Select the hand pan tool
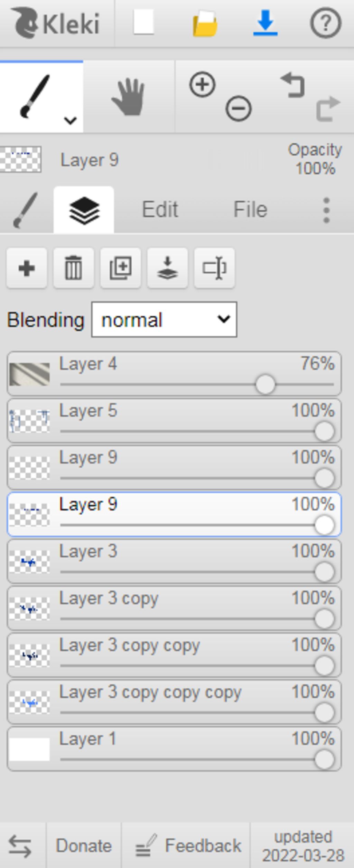 coord(128,97)
